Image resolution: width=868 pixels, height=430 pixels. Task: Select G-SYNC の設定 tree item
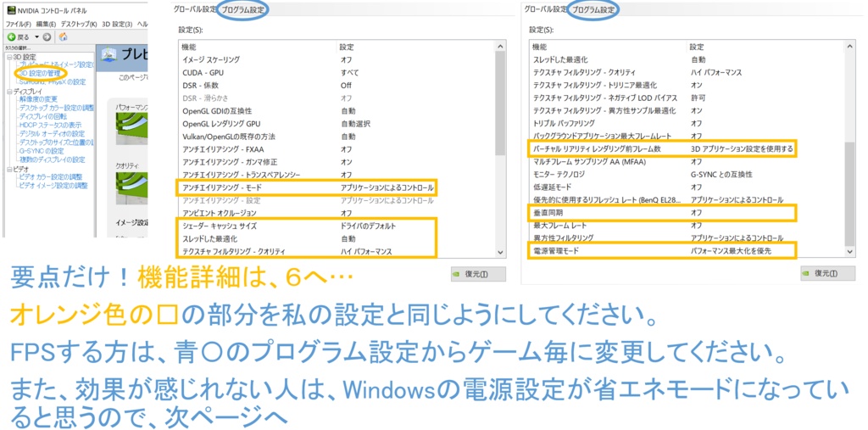pos(41,151)
